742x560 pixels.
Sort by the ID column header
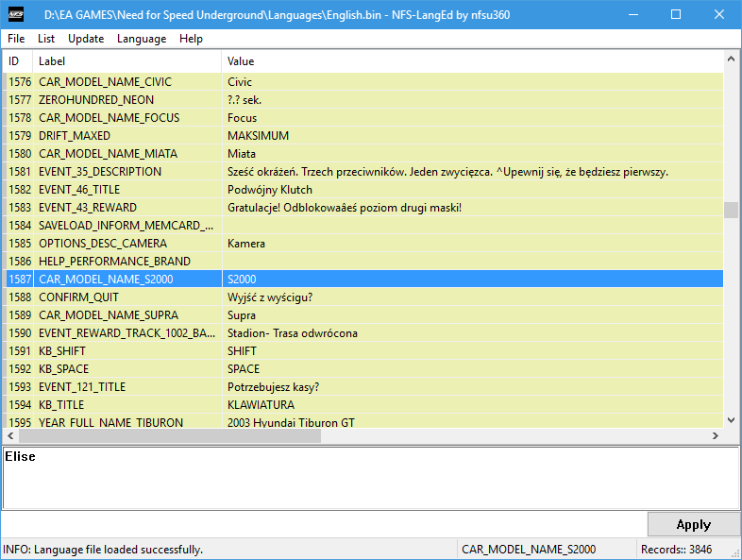(x=15, y=61)
